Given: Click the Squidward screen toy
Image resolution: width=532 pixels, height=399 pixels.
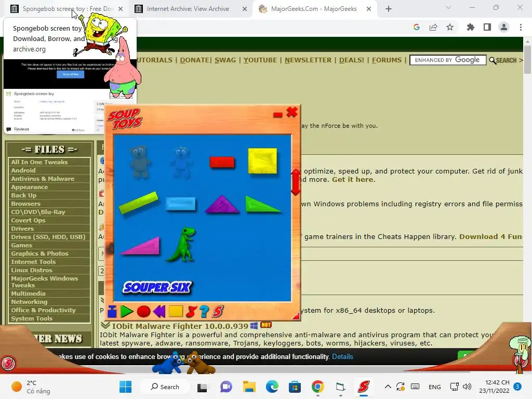Looking at the screenshot, I should (x=521, y=353).
